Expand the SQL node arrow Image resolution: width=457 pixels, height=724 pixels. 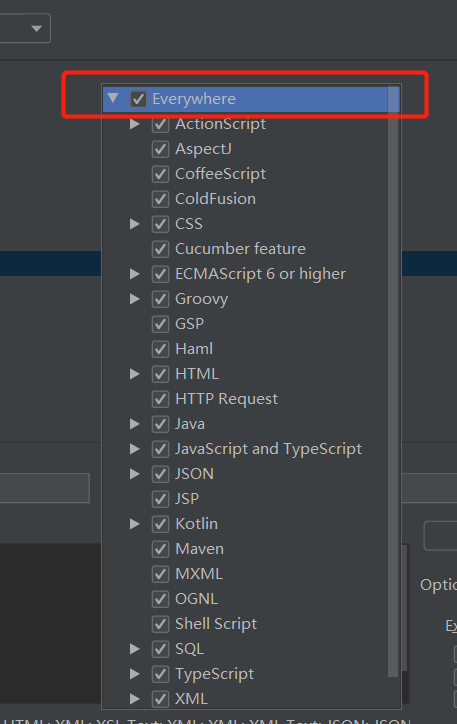tap(134, 649)
